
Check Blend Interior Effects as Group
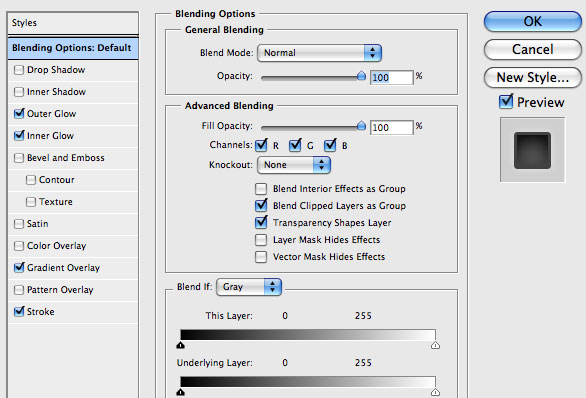261,189
